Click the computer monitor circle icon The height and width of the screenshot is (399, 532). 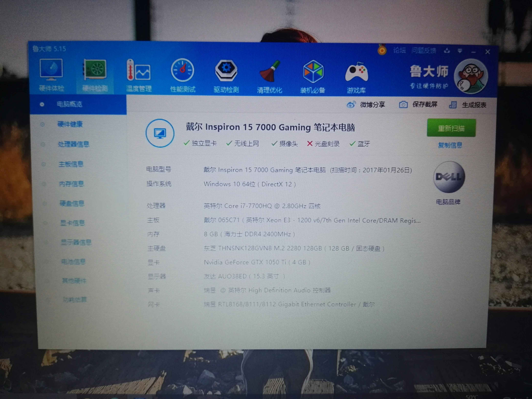tap(160, 133)
